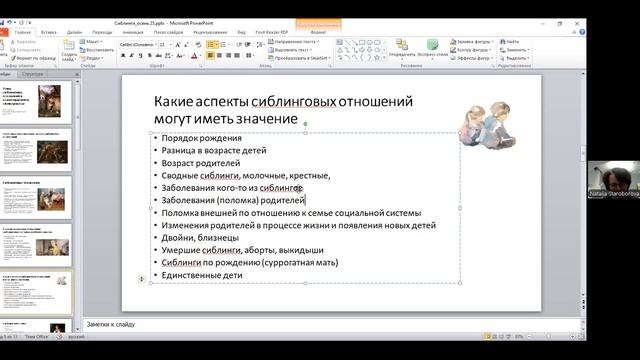This screenshot has width=640, height=360.
Task: Click decrease font size icon
Action: (x=186, y=44)
